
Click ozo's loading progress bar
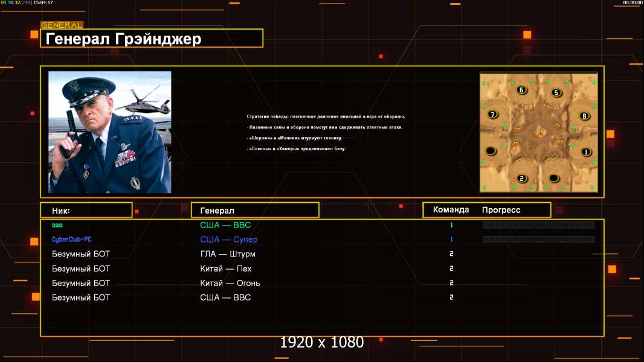pos(539,224)
